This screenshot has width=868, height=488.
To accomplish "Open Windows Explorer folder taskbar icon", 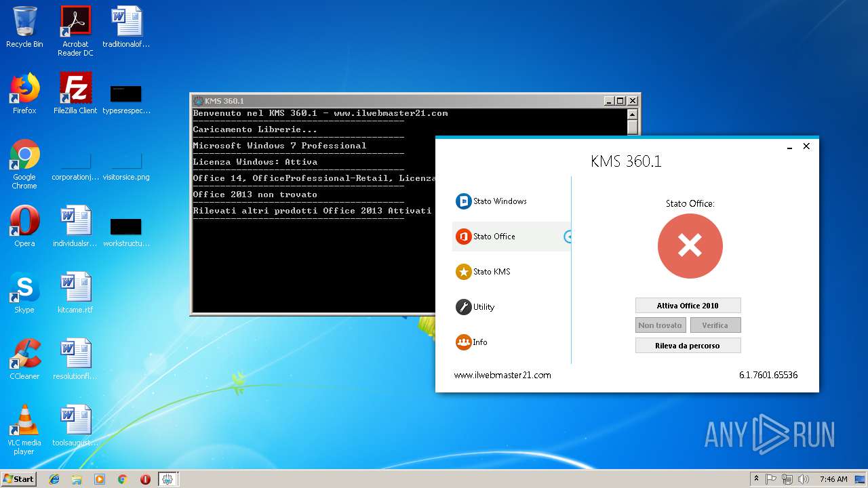I will tap(77, 479).
